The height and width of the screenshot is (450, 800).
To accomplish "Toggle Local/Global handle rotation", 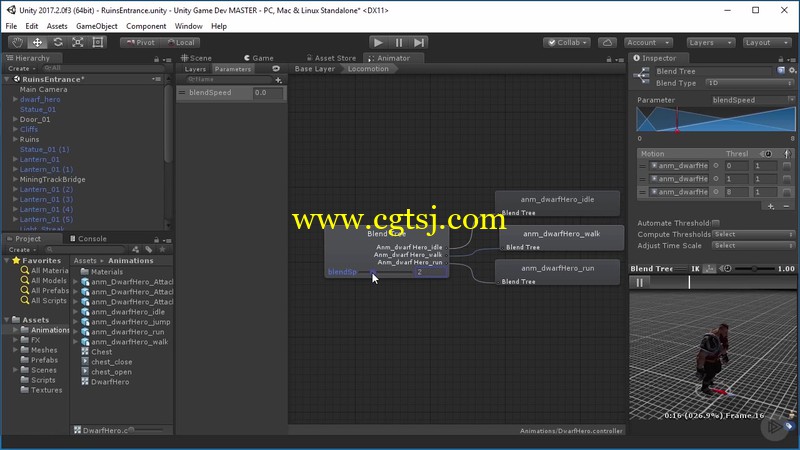I will pyautogui.click(x=181, y=43).
